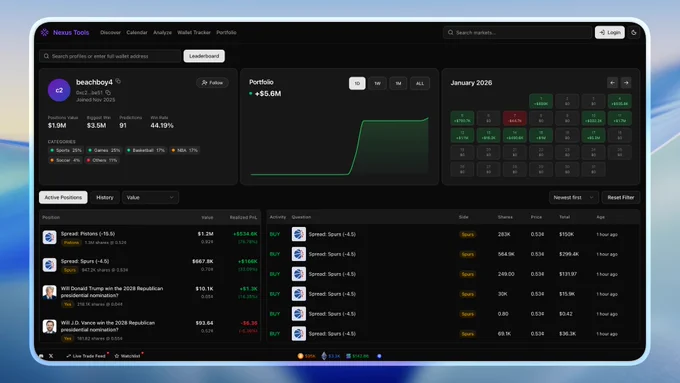Open the Portfolio nav item
Screen dimensions: 680x383
pos(226,33)
